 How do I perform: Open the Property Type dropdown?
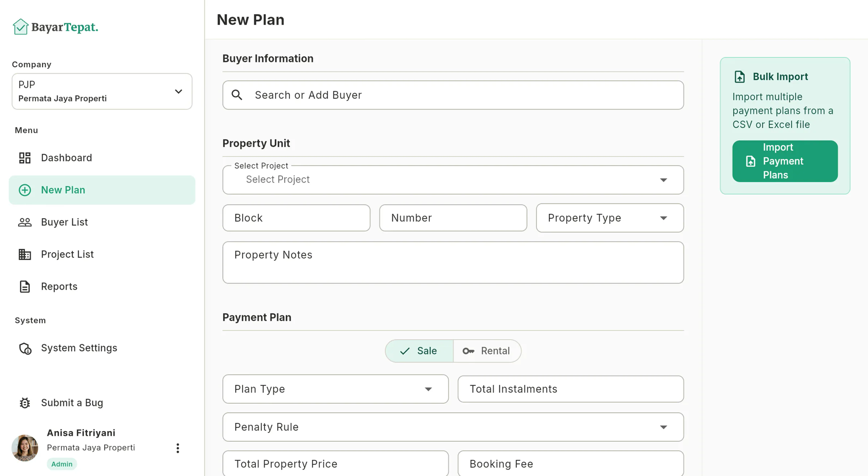pos(610,218)
